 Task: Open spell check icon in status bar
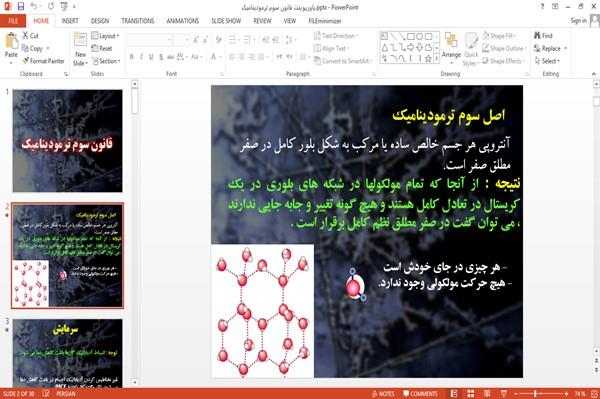(46, 393)
